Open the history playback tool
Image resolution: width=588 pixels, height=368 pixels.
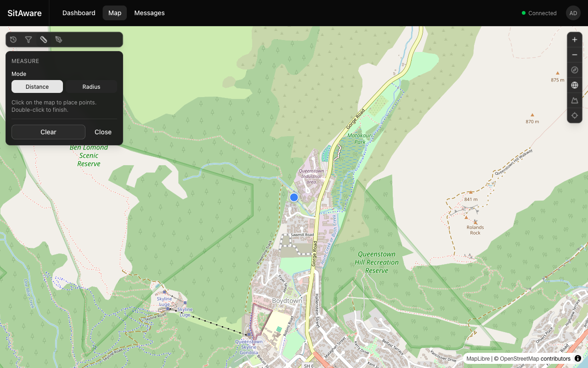(13, 40)
